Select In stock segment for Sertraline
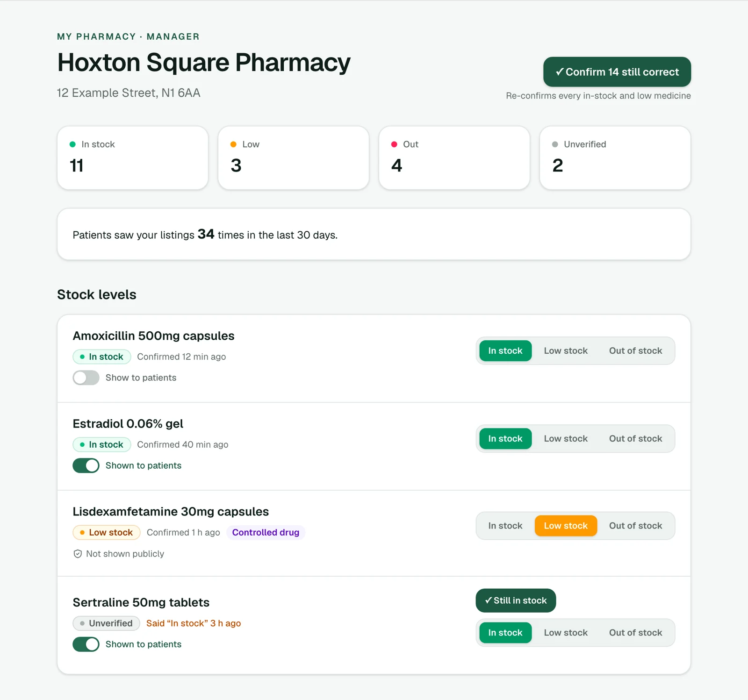 (505, 633)
